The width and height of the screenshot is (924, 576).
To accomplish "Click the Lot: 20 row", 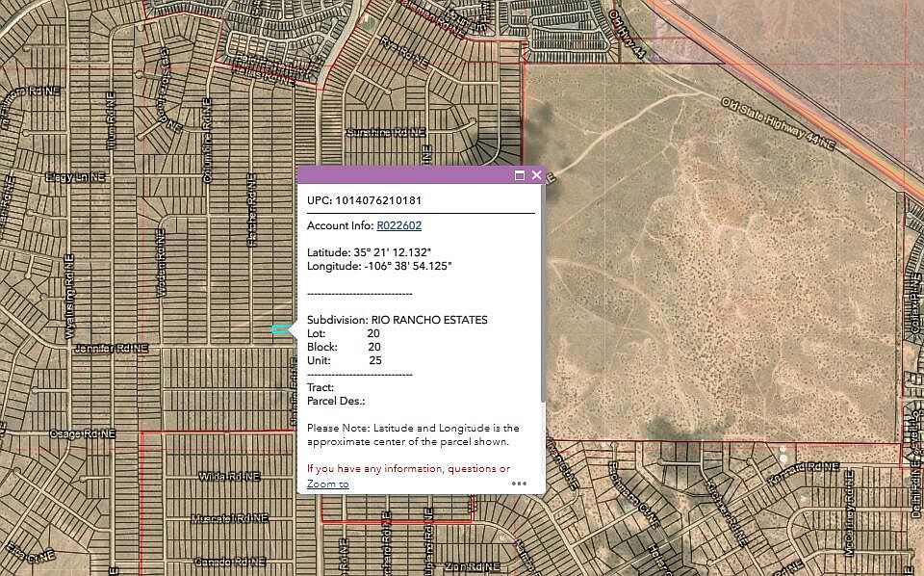I will tap(344, 333).
